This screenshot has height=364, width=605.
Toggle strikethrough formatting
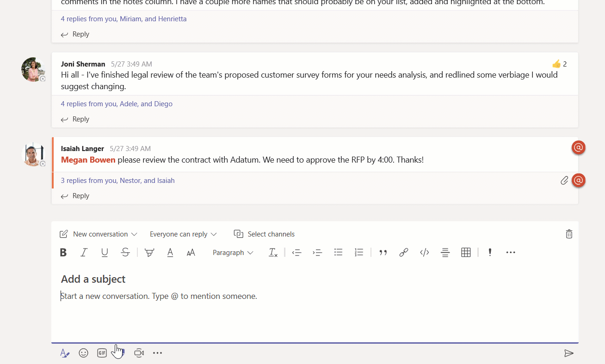[x=125, y=252]
